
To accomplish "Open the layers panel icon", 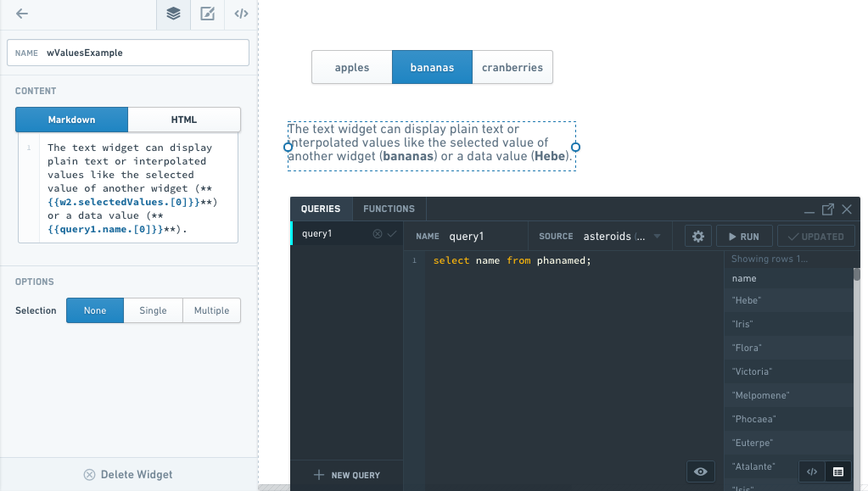I will coord(173,14).
